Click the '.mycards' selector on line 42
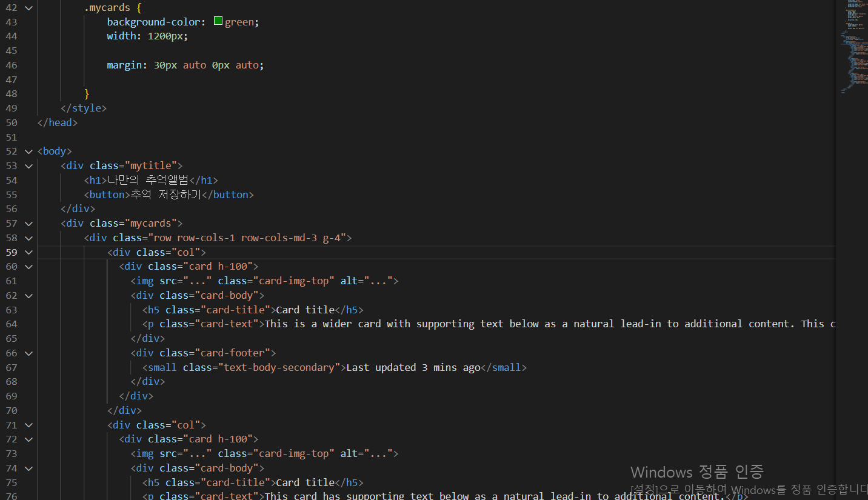Image resolution: width=868 pixels, height=500 pixels. pos(107,7)
